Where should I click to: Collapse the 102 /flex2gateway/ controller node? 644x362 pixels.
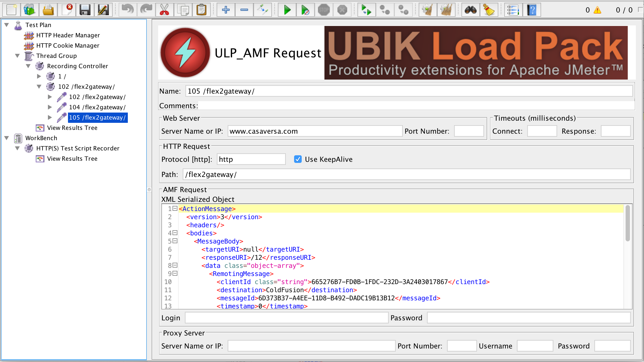tap(39, 87)
